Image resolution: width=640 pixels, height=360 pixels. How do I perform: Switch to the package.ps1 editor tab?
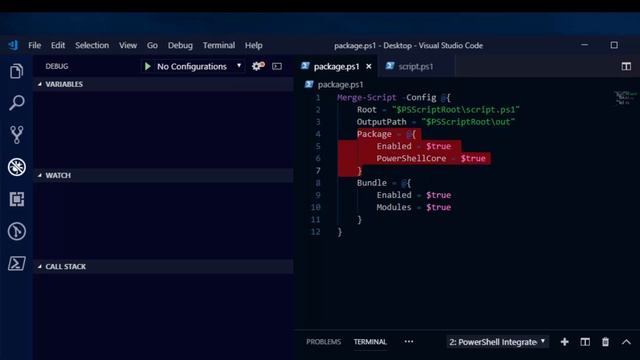(336, 66)
